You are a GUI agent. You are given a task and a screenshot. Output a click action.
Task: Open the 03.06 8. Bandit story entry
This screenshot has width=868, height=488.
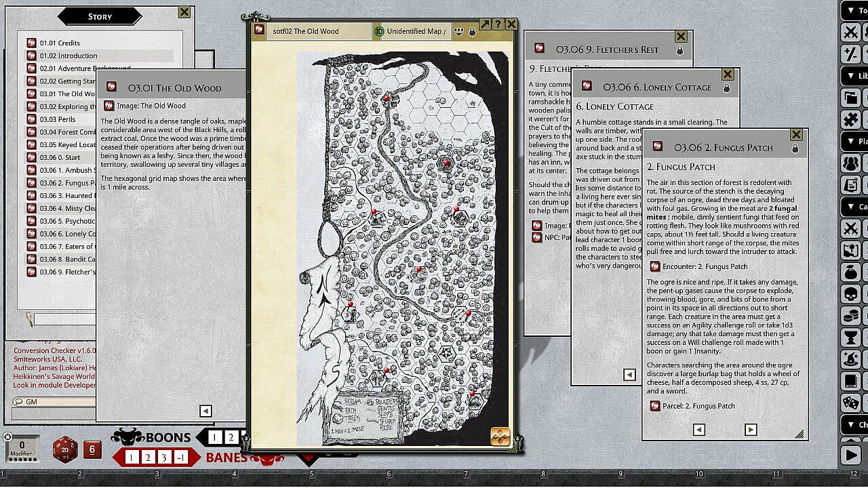(68, 259)
